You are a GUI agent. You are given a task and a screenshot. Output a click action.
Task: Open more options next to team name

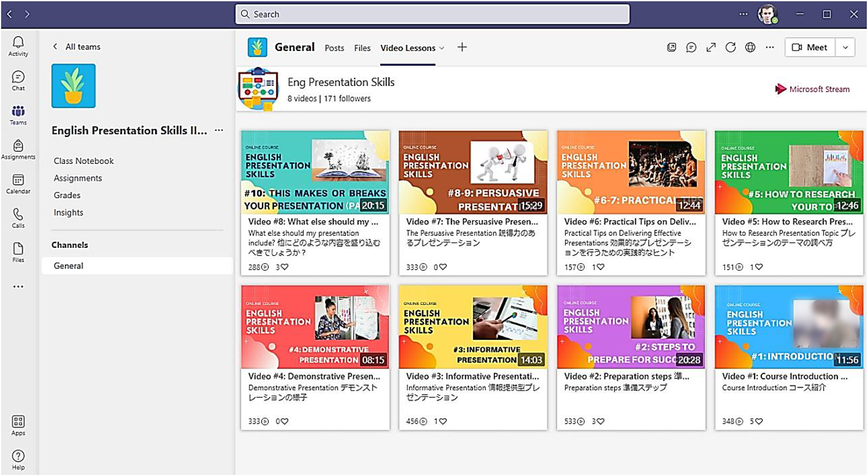[x=219, y=130]
